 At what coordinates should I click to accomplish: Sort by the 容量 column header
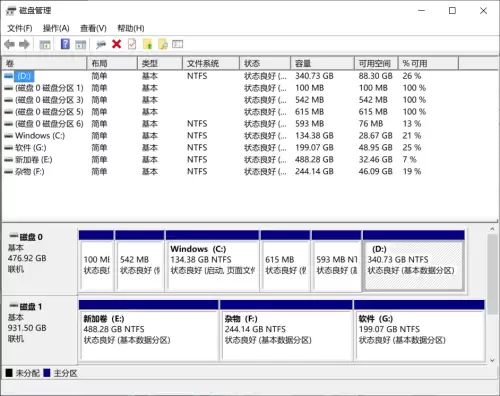[322, 63]
